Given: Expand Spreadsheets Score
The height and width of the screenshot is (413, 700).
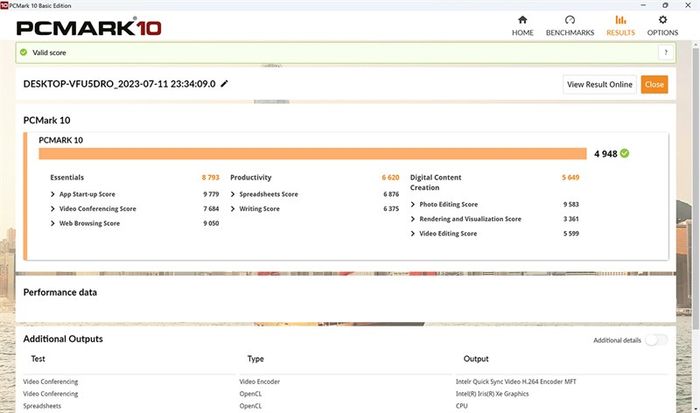Looking at the screenshot, I should (233, 194).
